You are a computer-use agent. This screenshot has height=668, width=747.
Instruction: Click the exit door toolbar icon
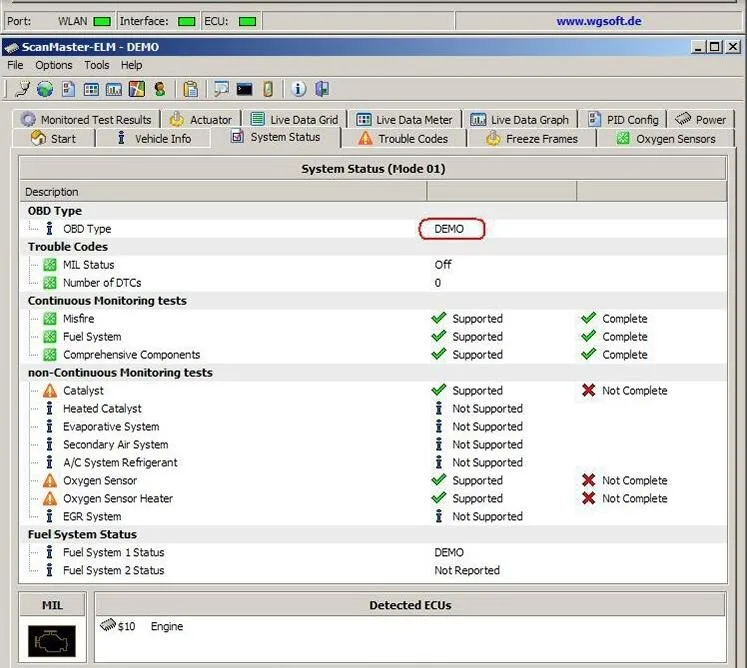pos(322,89)
